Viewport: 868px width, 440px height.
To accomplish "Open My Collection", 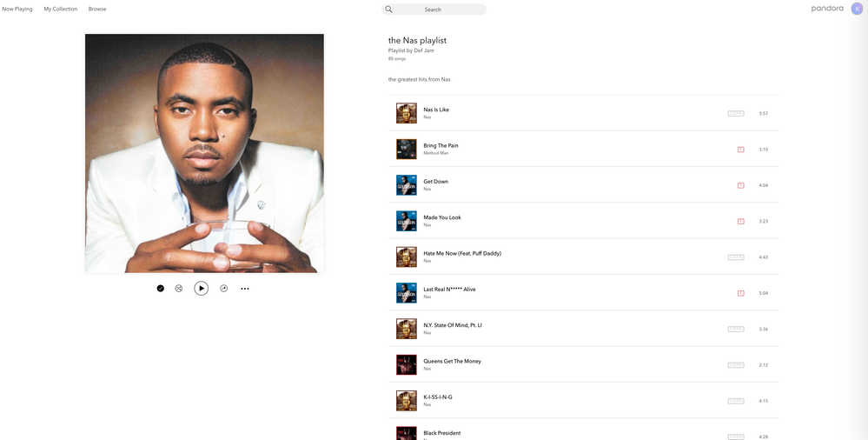I will [x=60, y=9].
